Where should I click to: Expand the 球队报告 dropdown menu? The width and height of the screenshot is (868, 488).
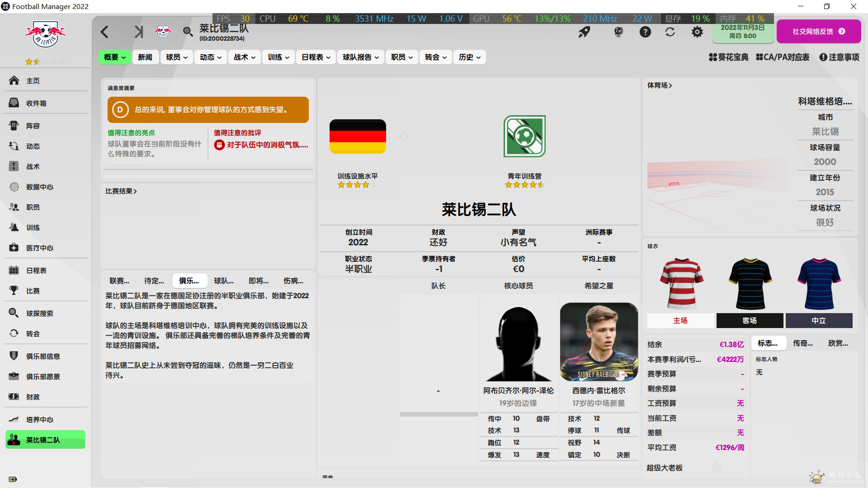pos(361,57)
